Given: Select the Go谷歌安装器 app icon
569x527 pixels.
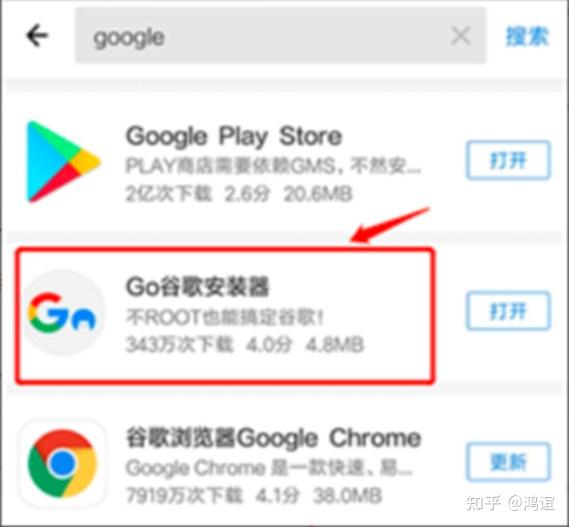Looking at the screenshot, I should pyautogui.click(x=64, y=312).
